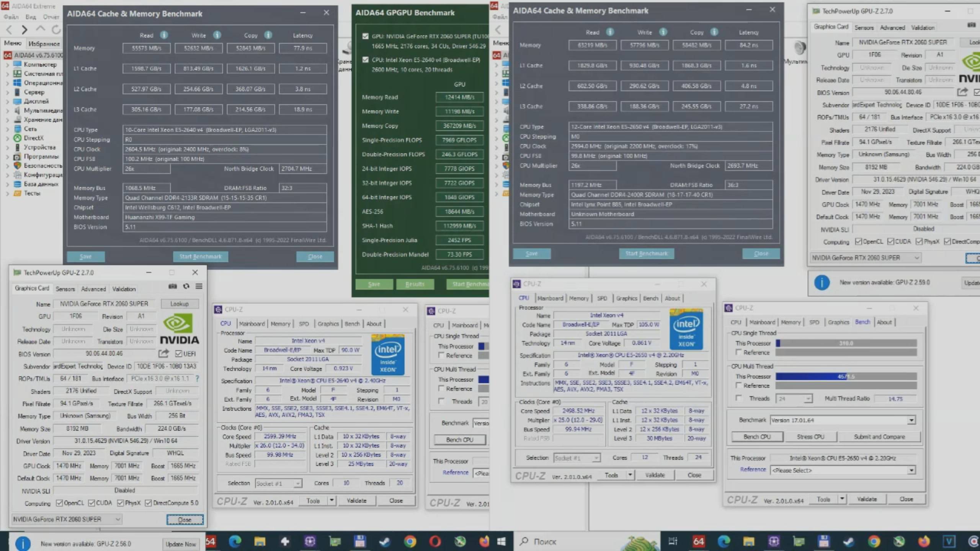Click the AIDA64 refresh toolbar icon
The height and width of the screenshot is (551, 980).
[56, 29]
